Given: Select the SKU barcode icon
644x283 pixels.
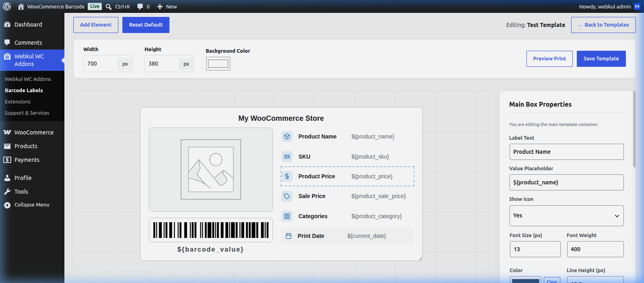Looking at the screenshot, I should pyautogui.click(x=287, y=157).
